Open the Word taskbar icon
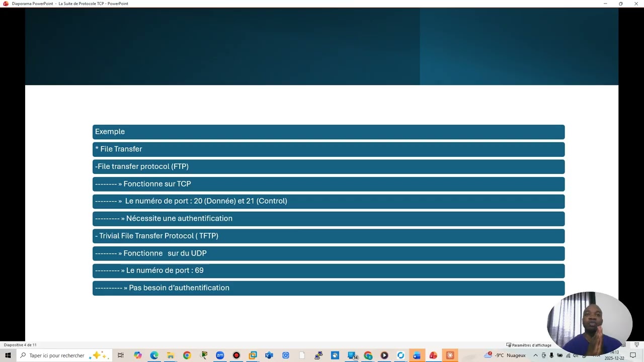 [417, 355]
